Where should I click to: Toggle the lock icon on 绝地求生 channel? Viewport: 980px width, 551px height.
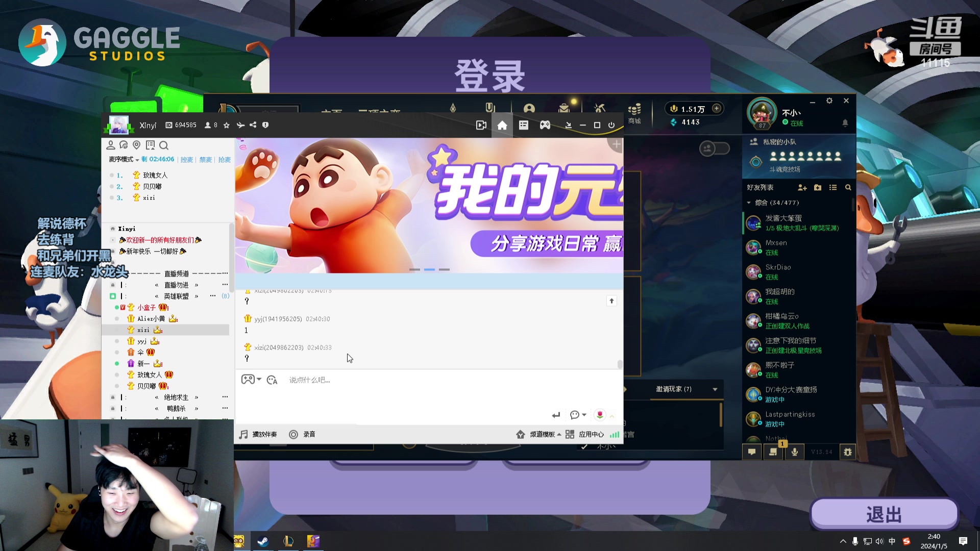113,397
